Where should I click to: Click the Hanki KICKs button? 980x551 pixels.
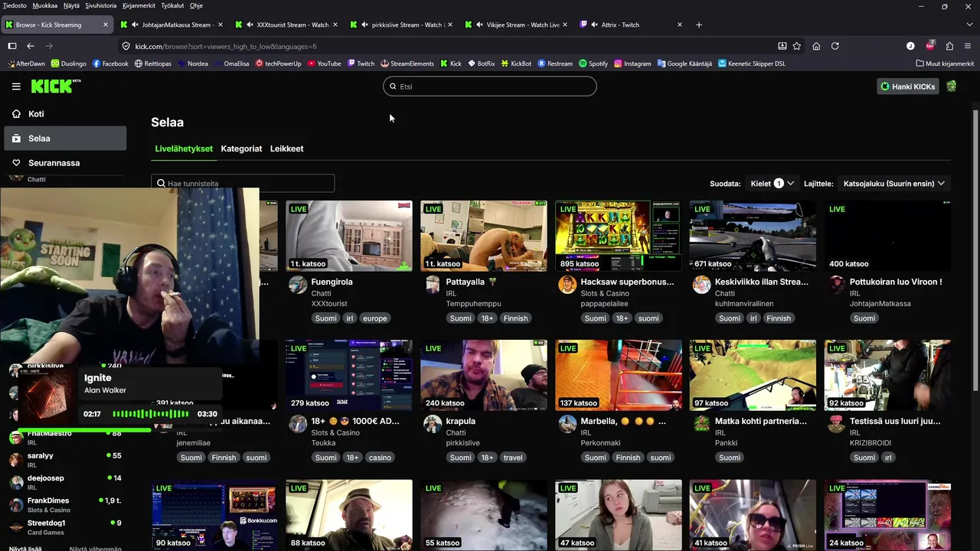908,86
